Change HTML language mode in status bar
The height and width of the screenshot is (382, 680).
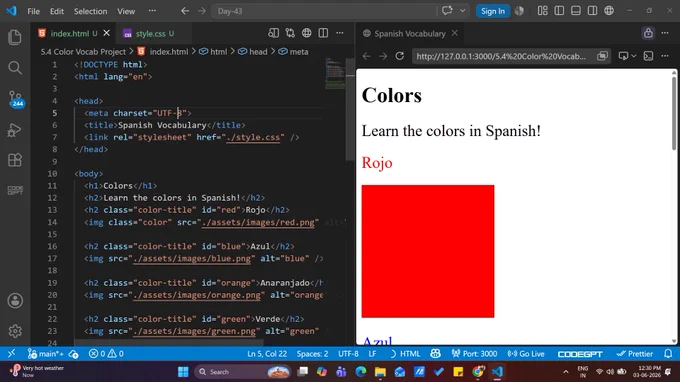(410, 354)
